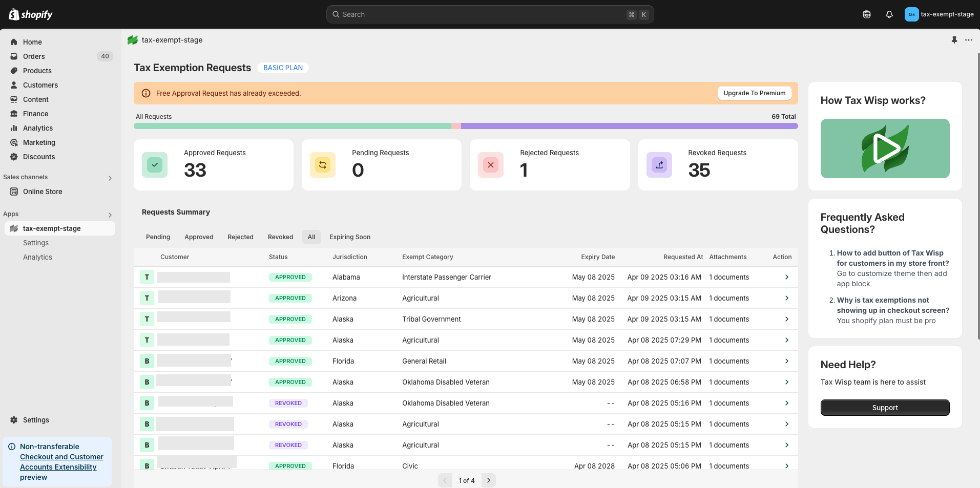Click the Approved Requests checkmark icon
980x488 pixels.
155,165
